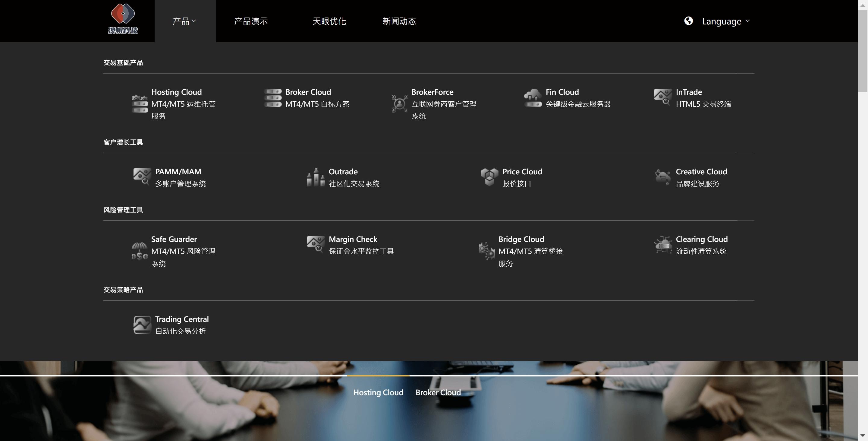The height and width of the screenshot is (441, 868).
Task: Click the page vertical scrollbar thumb
Action: click(x=863, y=51)
